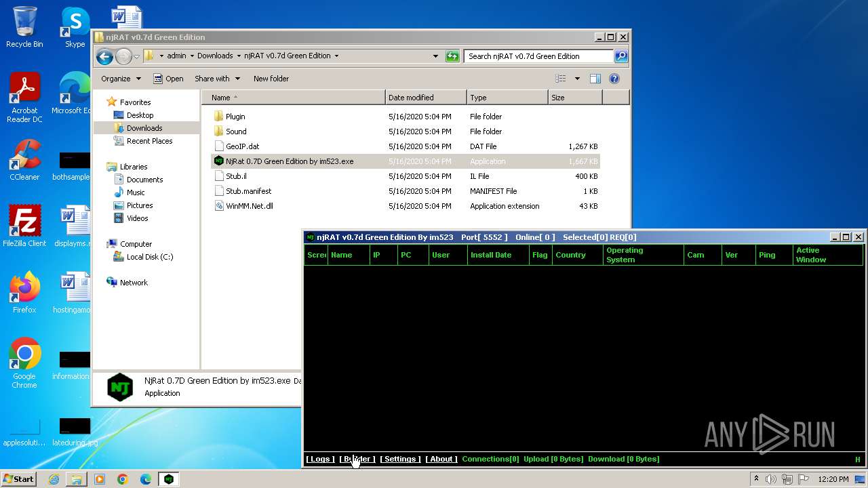The height and width of the screenshot is (488, 868).
Task: Change the view icon in Explorer
Action: point(561,79)
